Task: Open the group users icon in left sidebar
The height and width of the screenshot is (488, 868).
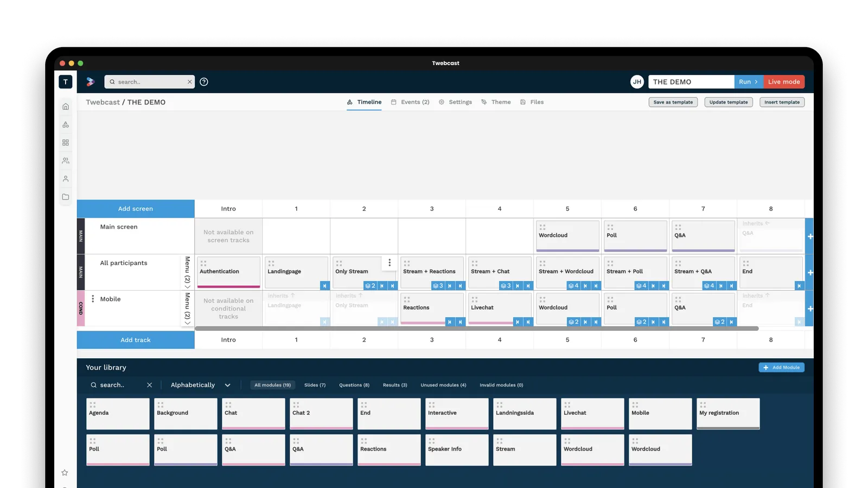Action: tap(66, 161)
